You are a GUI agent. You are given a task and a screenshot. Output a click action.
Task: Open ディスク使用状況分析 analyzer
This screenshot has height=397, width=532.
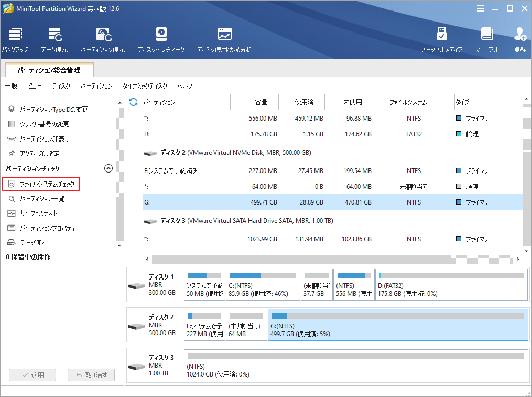[x=224, y=40]
